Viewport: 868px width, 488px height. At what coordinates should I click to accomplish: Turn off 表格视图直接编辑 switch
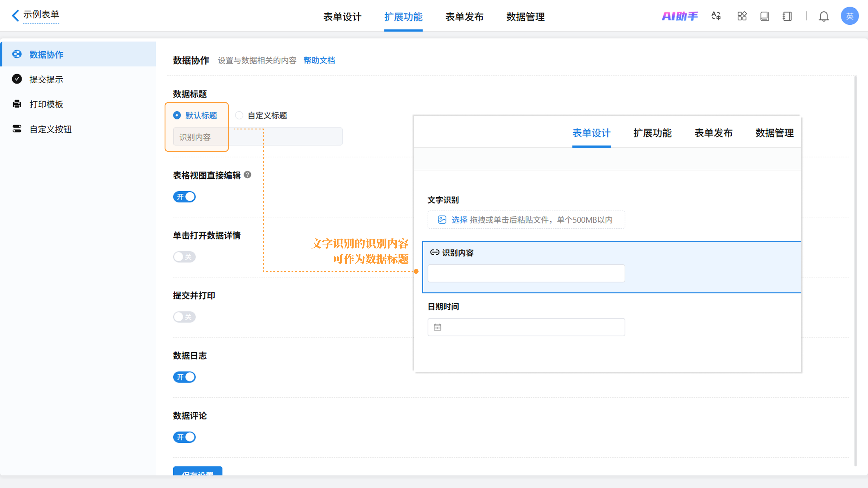click(x=184, y=197)
